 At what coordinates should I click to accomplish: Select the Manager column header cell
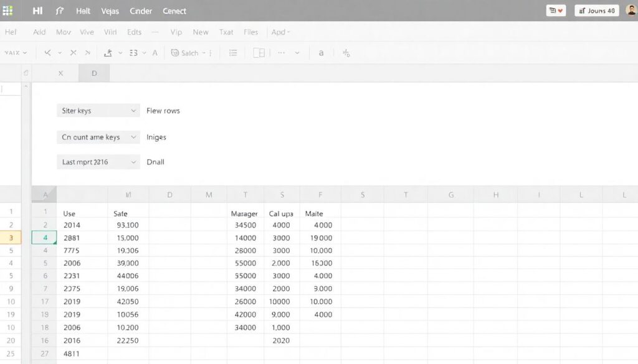(244, 213)
